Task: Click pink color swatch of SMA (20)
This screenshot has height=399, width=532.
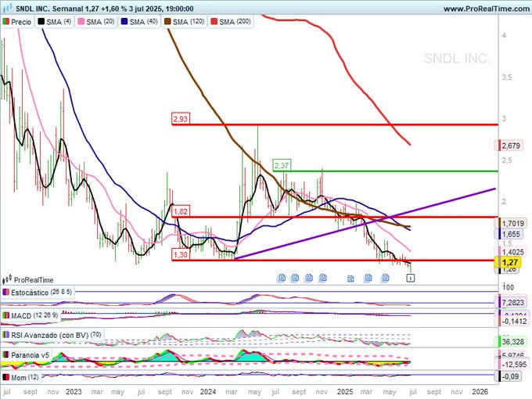Action: [x=81, y=22]
